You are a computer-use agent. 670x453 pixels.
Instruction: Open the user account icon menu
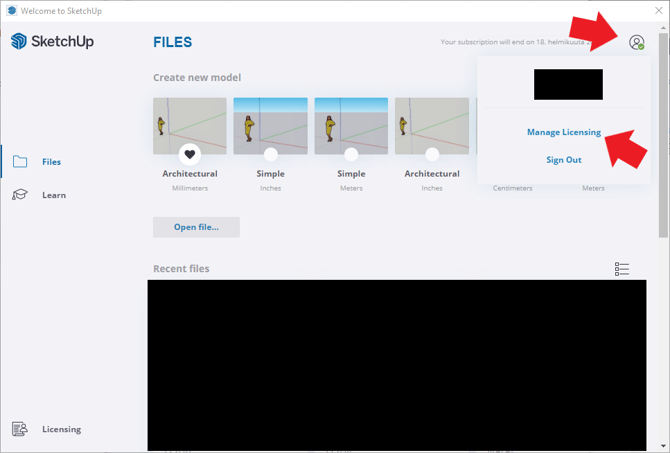pos(636,43)
